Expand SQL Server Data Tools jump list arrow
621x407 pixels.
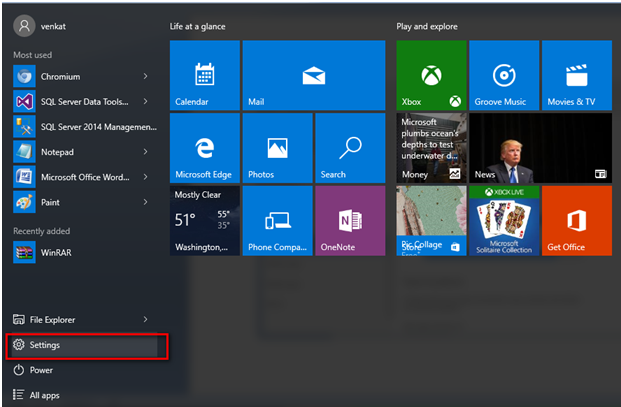pos(145,101)
